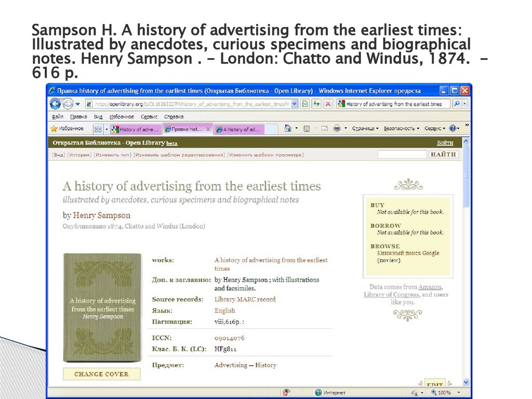The width and height of the screenshot is (532, 399).
Task: Click the Интернет zone icon in status bar
Action: (x=318, y=393)
